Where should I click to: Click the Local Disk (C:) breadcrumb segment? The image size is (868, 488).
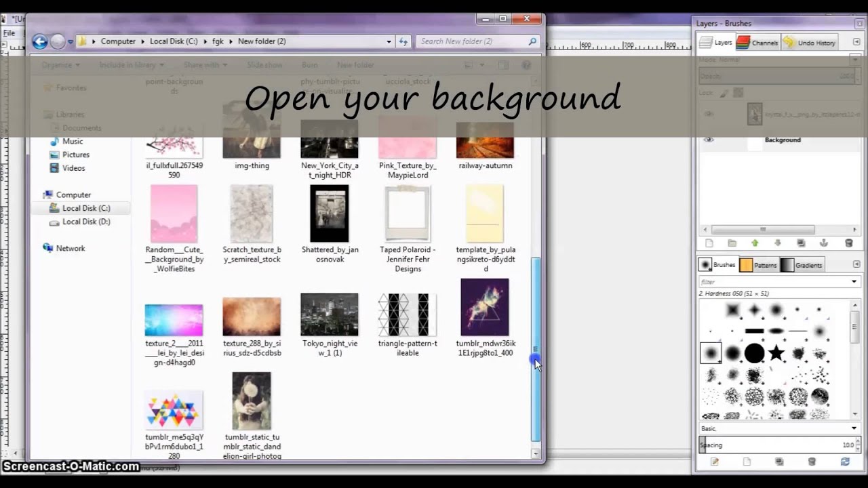pos(174,41)
